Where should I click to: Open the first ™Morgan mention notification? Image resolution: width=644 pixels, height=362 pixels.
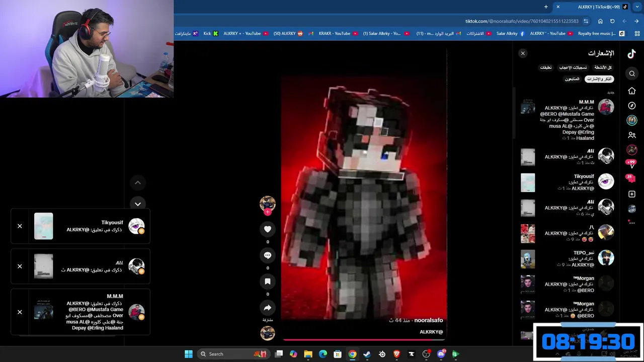(x=567, y=284)
